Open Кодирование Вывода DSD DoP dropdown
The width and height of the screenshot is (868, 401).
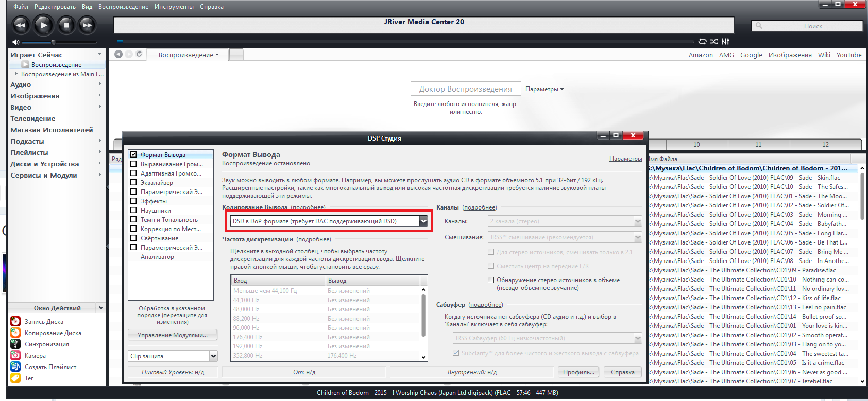tap(423, 221)
